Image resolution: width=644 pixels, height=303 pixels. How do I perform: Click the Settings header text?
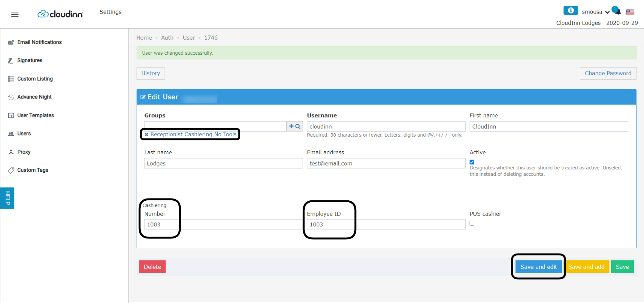[111, 12]
